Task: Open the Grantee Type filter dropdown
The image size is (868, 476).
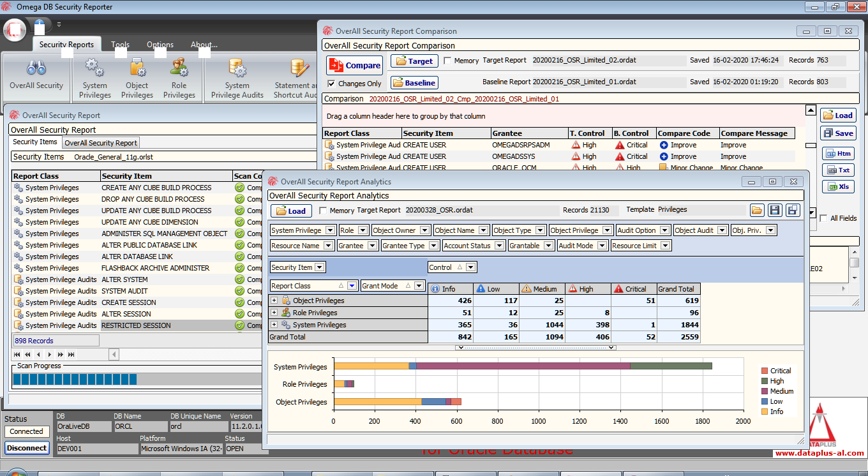Action: click(x=434, y=246)
